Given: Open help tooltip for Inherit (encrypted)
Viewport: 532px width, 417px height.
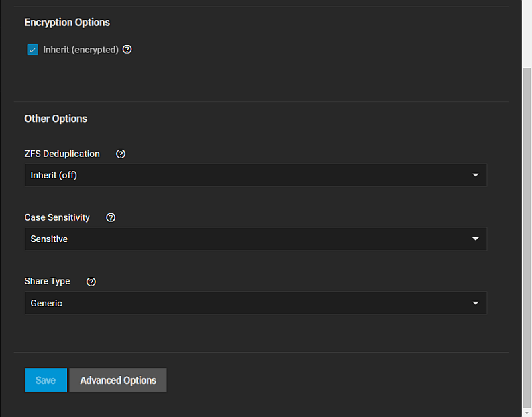Looking at the screenshot, I should (x=127, y=50).
